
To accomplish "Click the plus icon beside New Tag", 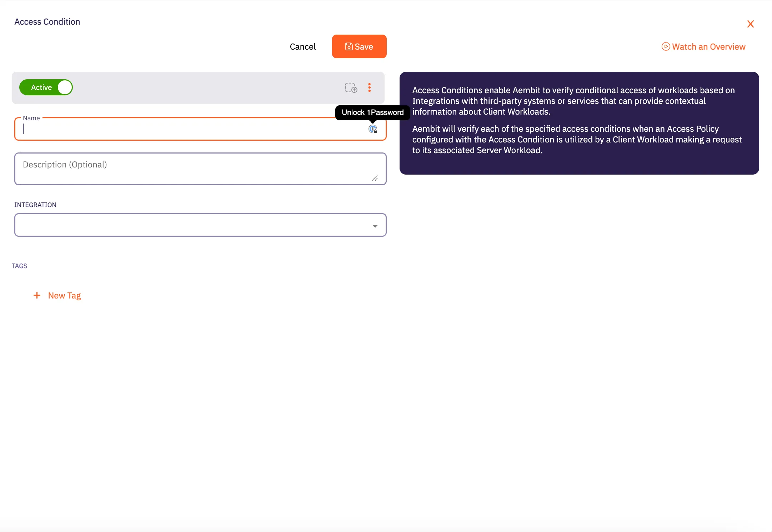I will pyautogui.click(x=37, y=295).
